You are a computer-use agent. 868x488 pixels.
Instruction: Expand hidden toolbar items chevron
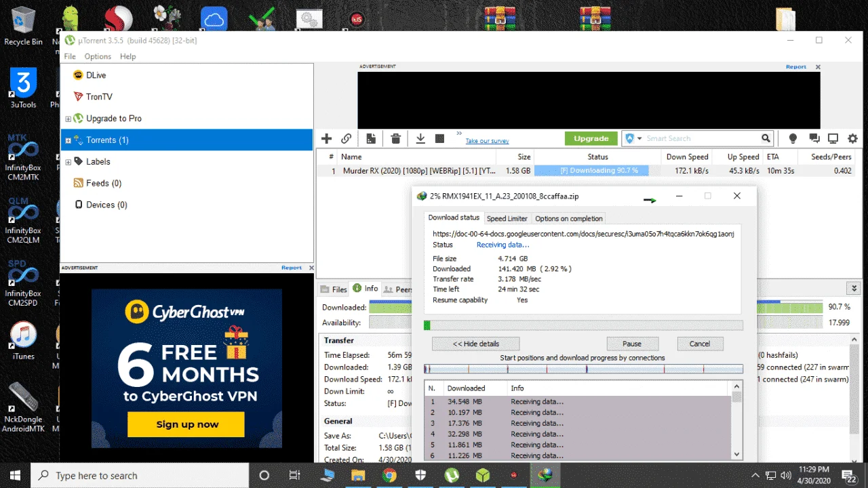point(459,134)
